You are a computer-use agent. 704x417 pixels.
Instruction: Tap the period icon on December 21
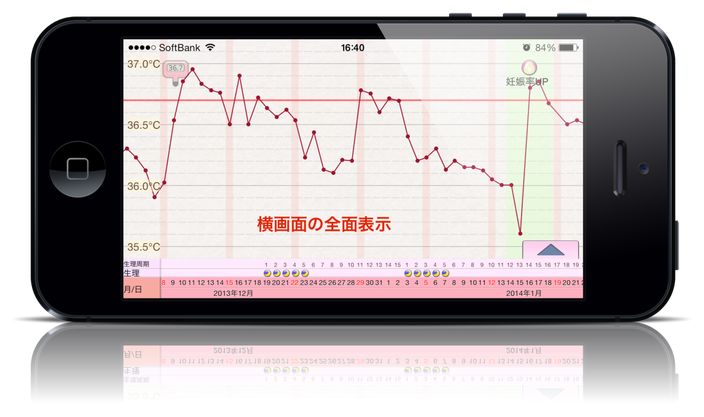click(x=286, y=273)
